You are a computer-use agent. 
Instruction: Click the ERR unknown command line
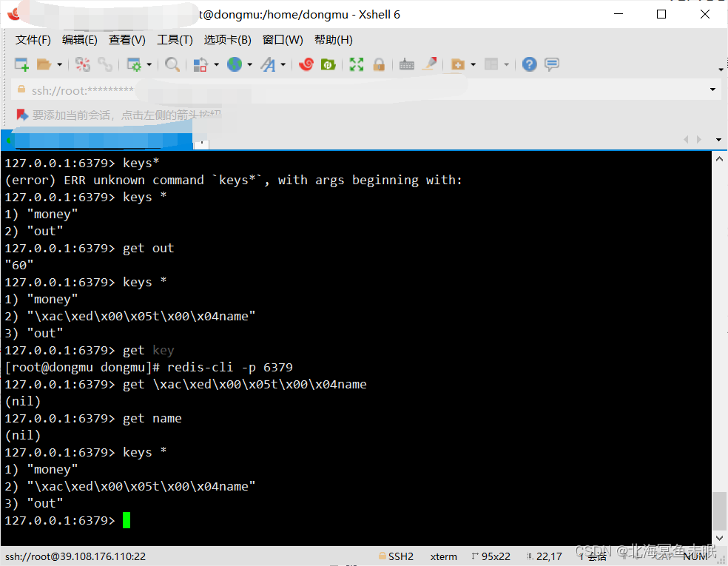(234, 180)
